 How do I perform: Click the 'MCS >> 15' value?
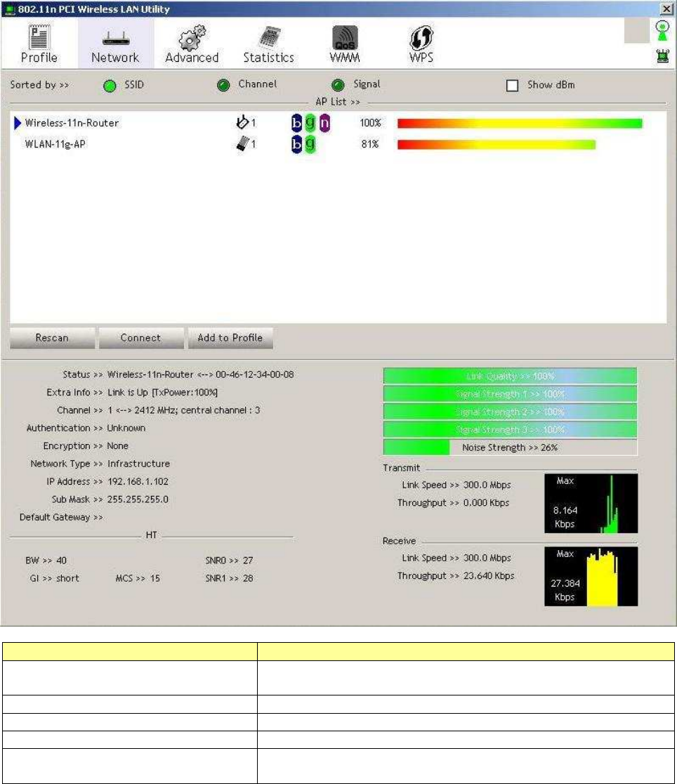coord(138,578)
